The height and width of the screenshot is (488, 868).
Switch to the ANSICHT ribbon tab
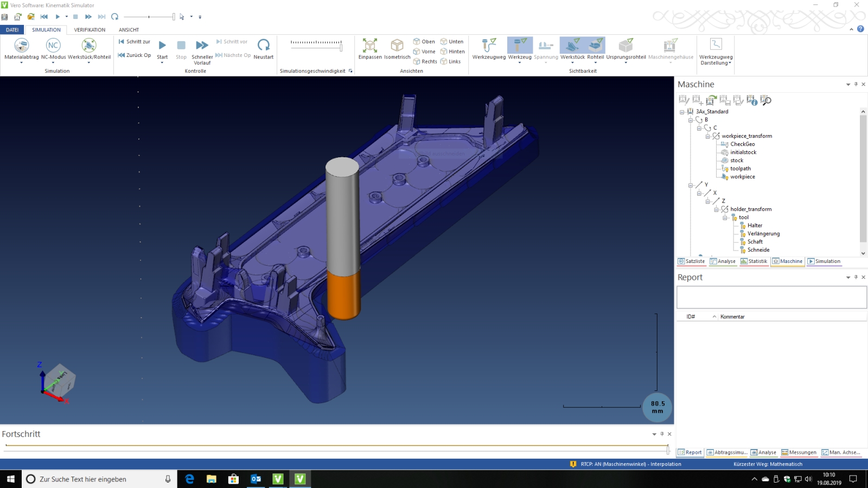129,30
